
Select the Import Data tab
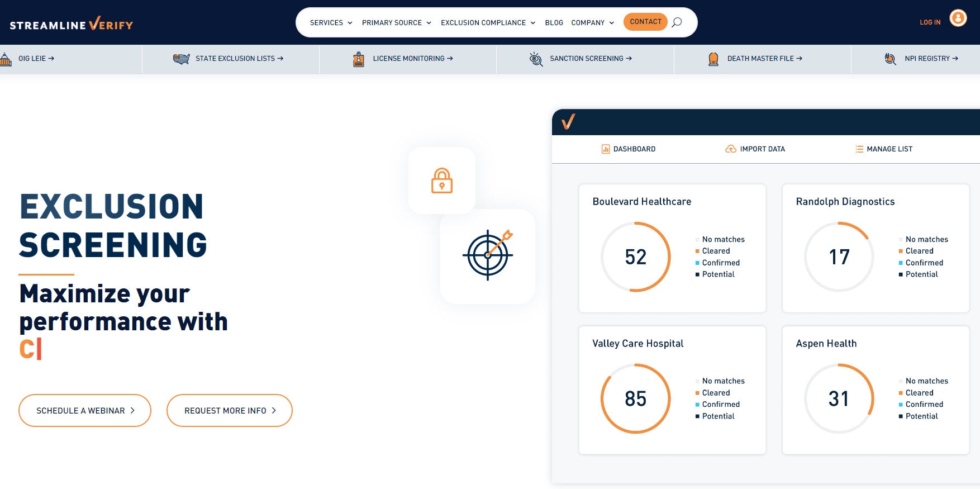(755, 149)
